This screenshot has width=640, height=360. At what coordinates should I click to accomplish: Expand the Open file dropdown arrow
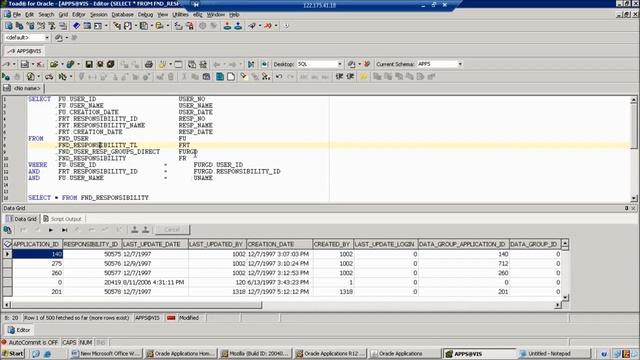tap(62, 64)
